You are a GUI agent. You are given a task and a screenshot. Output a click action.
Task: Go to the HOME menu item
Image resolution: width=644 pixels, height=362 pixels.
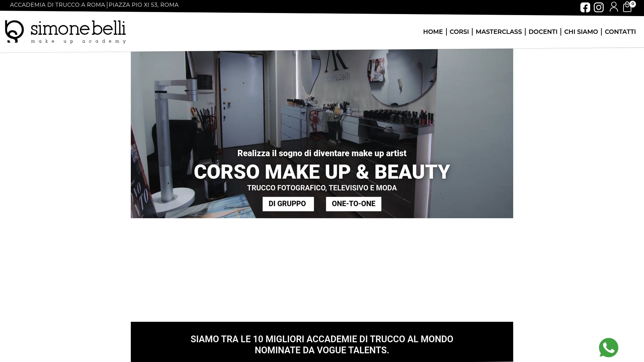tap(433, 32)
